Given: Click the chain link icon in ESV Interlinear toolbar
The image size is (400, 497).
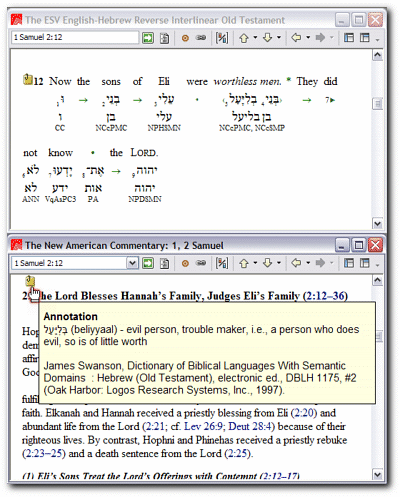Looking at the screenshot, I should coord(201,38).
